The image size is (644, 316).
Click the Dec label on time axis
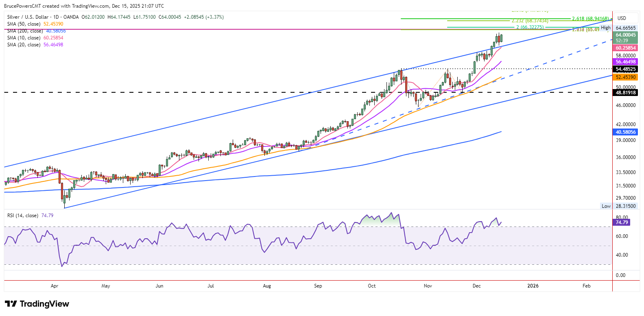click(x=476, y=286)
